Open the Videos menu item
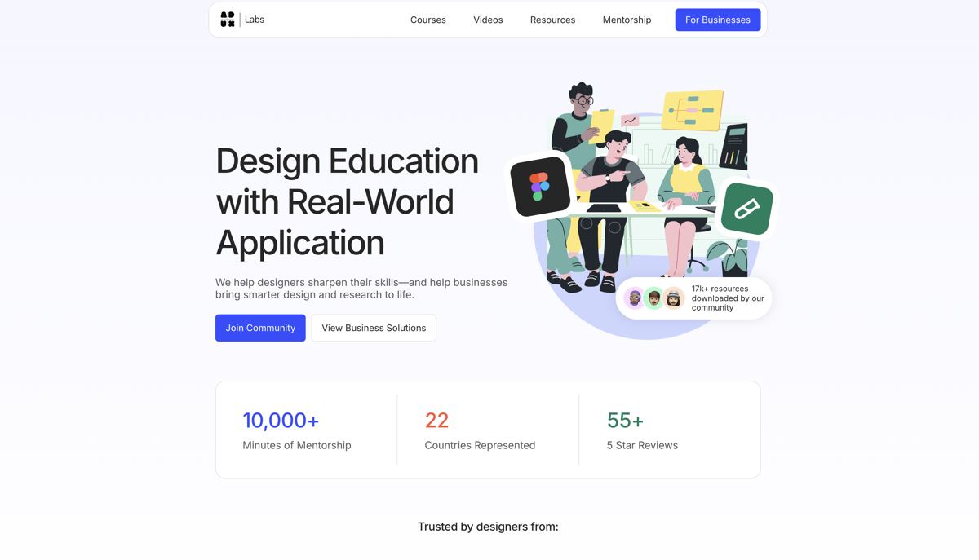This screenshot has height=560, width=979. point(488,20)
